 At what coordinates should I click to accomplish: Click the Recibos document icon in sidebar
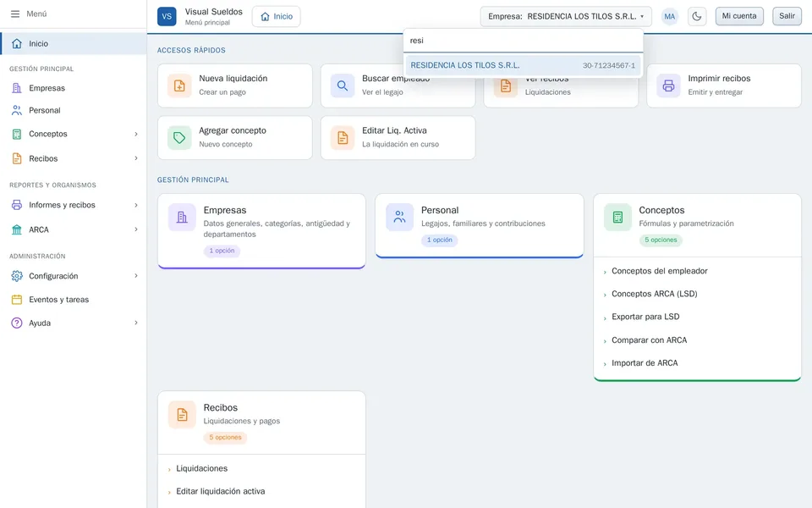(17, 158)
